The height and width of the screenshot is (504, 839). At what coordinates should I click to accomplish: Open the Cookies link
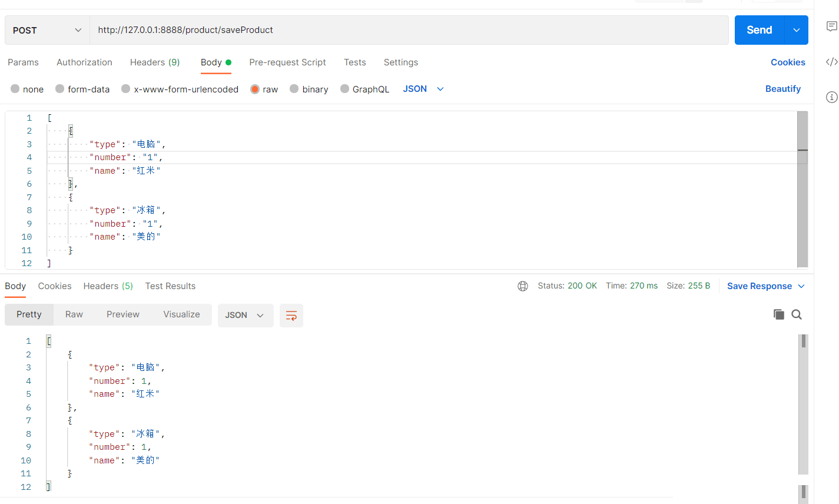(x=788, y=62)
